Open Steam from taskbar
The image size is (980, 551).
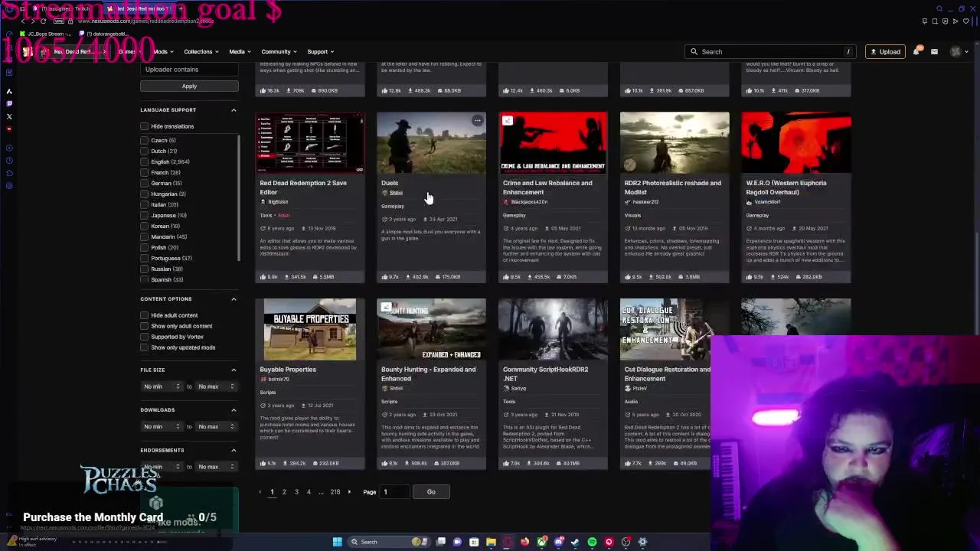[x=575, y=542]
